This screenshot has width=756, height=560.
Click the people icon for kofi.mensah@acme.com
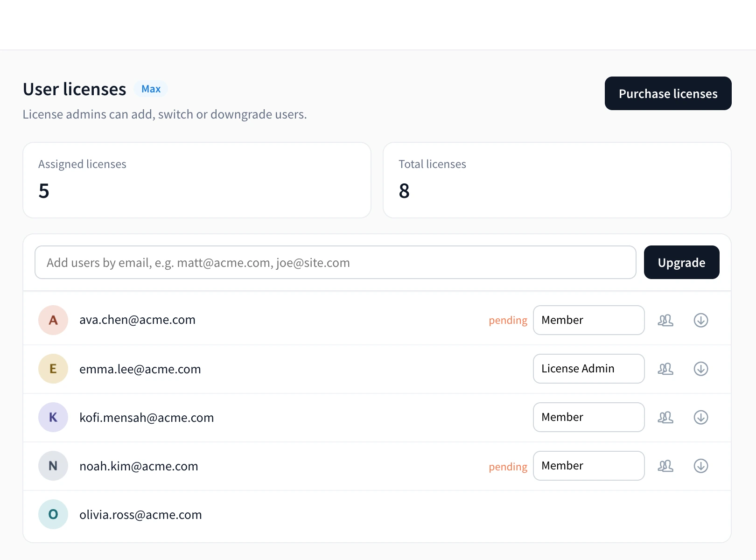pos(665,417)
